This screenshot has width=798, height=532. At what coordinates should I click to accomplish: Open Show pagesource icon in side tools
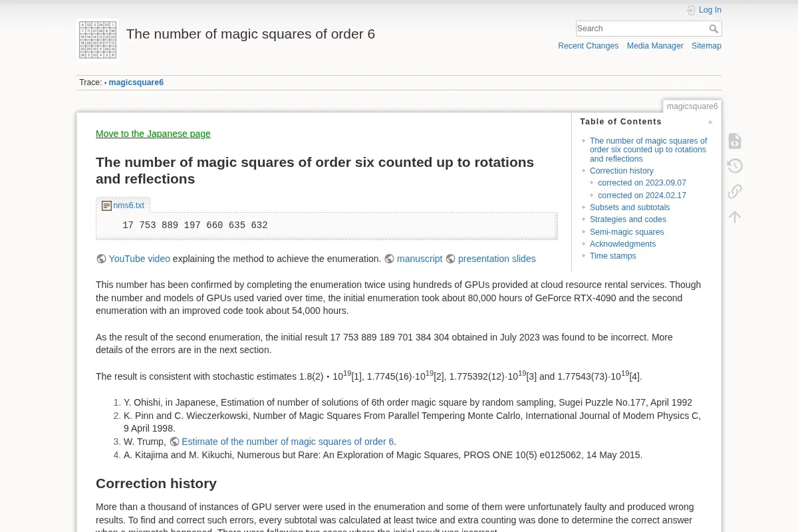click(x=735, y=141)
